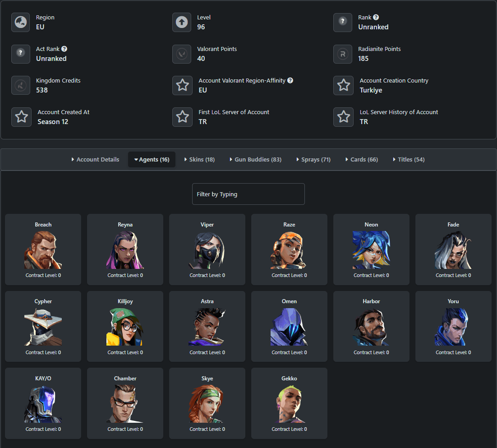Select the Viper agent portrait
The image size is (497, 448).
(207, 250)
